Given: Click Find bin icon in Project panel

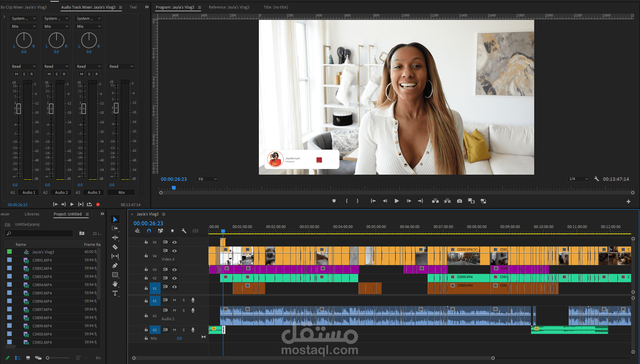Looking at the screenshot, I should pyautogui.click(x=82, y=233).
